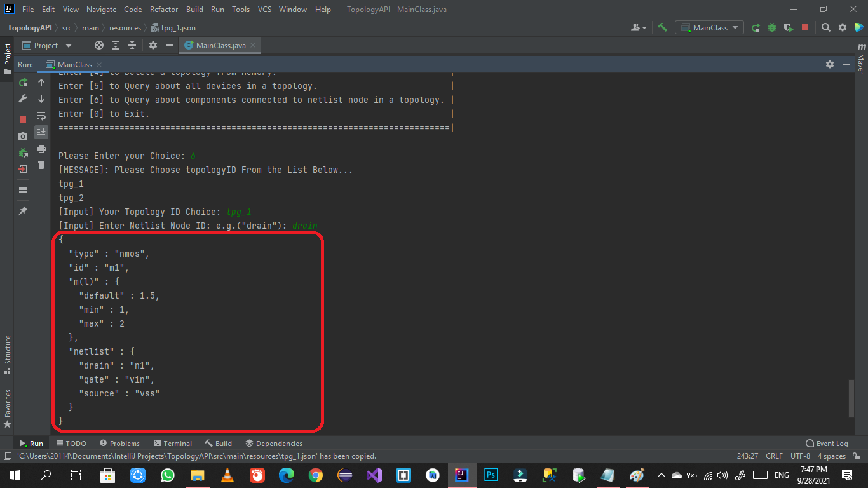
Task: Open the Project view dropdown
Action: click(x=47, y=45)
